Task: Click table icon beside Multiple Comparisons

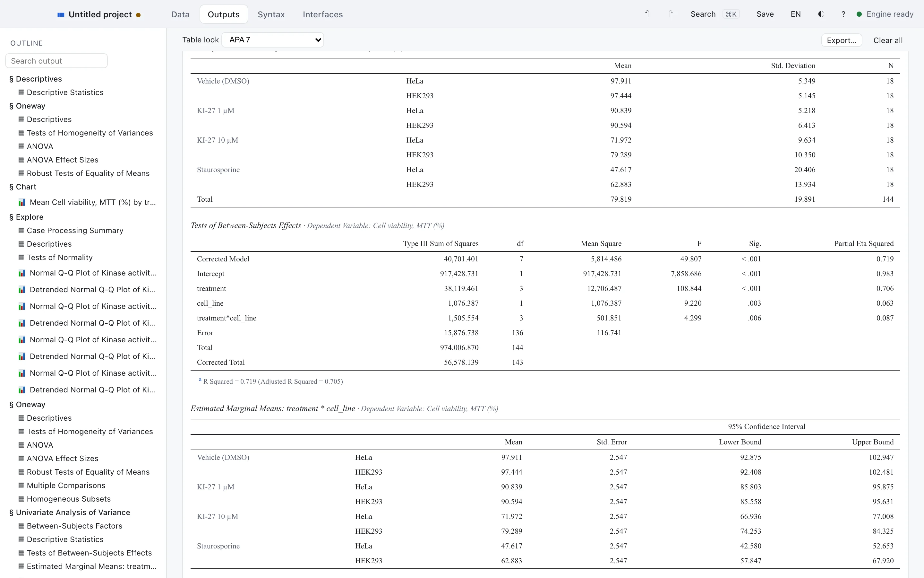Action: pyautogui.click(x=21, y=486)
